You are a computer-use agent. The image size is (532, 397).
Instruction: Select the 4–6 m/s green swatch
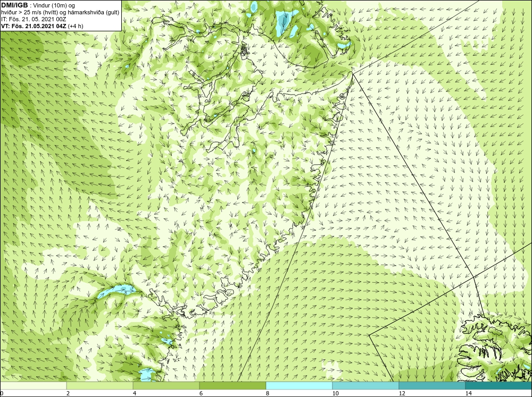pyautogui.click(x=166, y=385)
